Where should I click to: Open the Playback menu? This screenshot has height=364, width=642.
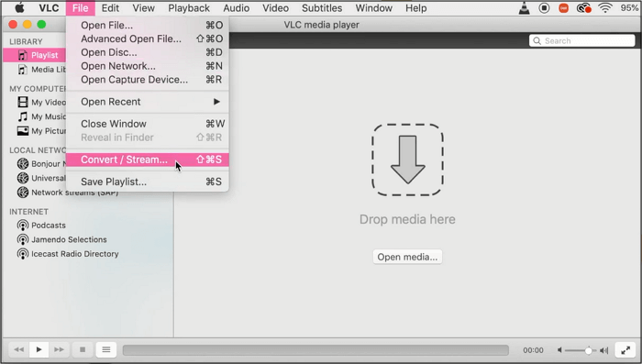189,7
